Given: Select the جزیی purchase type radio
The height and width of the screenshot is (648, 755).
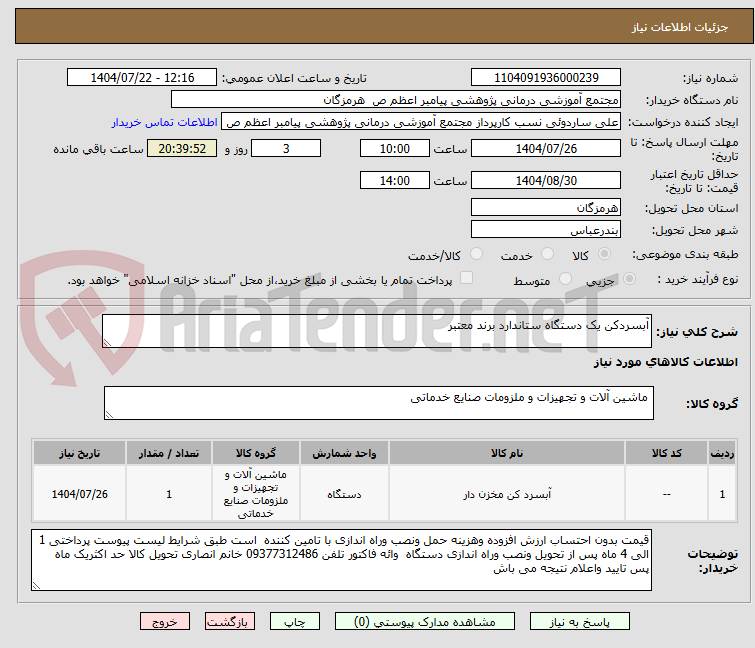Looking at the screenshot, I should (629, 279).
